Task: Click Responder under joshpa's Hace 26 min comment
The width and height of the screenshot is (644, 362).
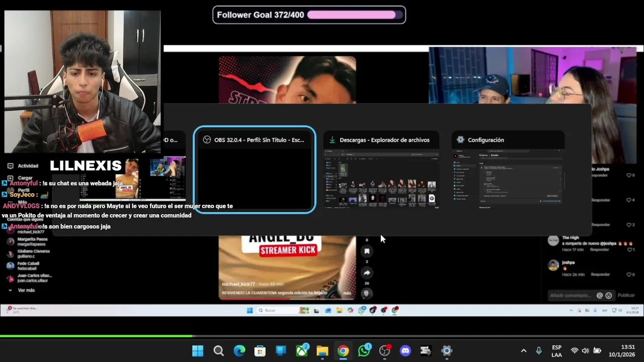Action: coord(600,275)
